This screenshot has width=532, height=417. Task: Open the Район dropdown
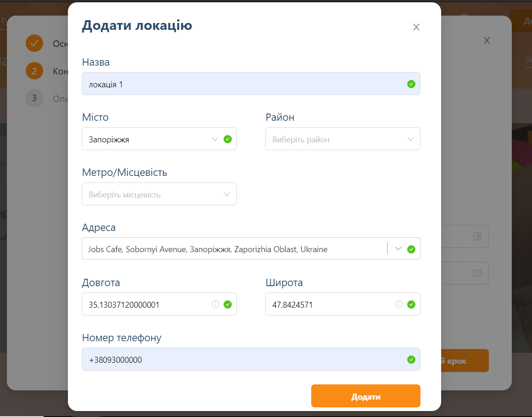(343, 139)
